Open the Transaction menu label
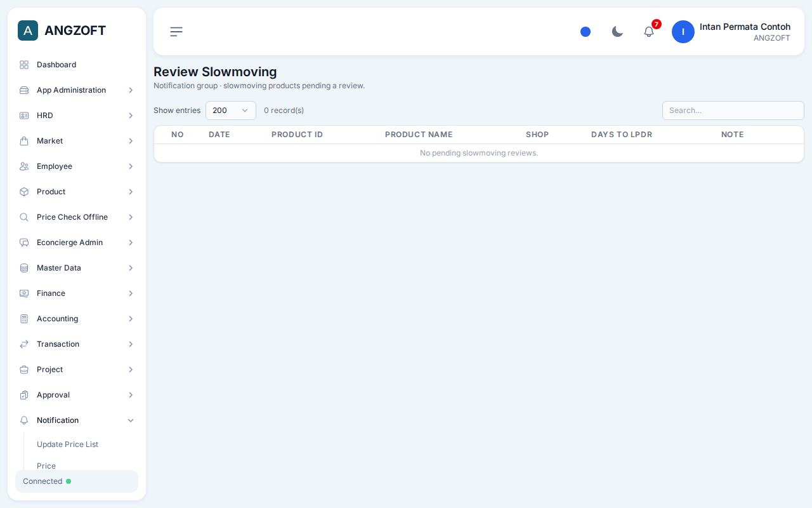 click(58, 344)
